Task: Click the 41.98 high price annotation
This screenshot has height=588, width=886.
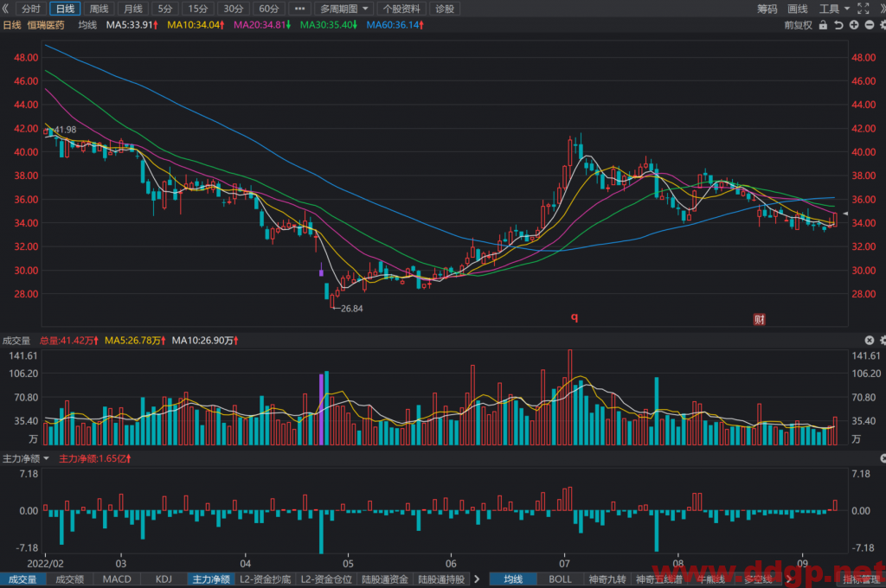Action: coord(65,130)
